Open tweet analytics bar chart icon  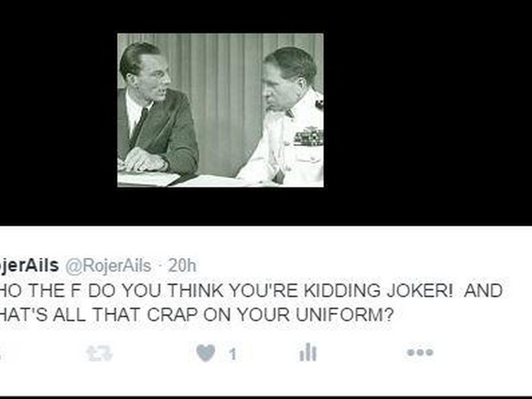click(x=308, y=352)
